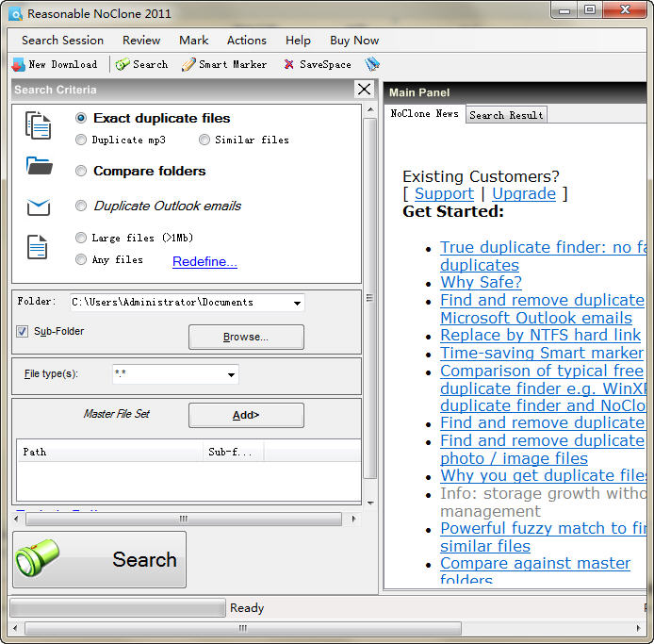654x644 pixels.
Task: Click the New Download toolbar icon
Action: (18, 65)
